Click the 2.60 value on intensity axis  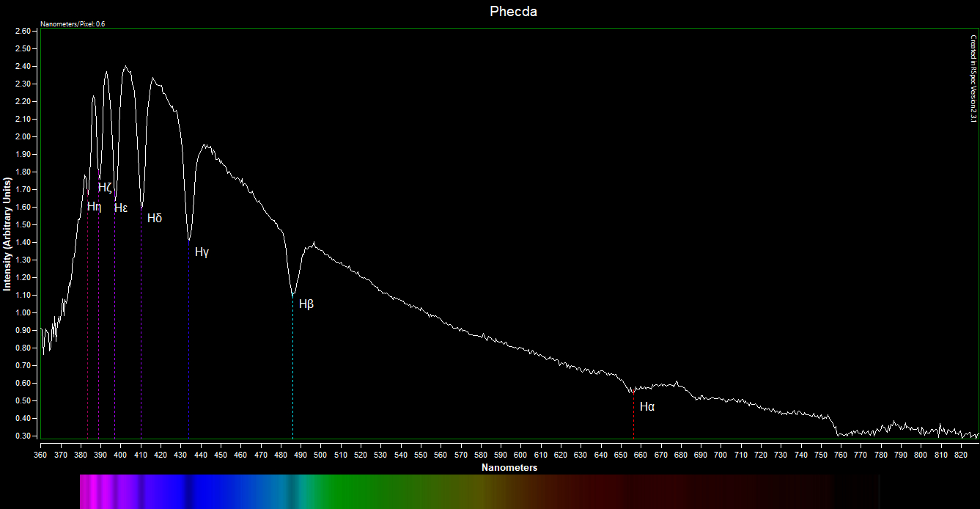[22, 32]
